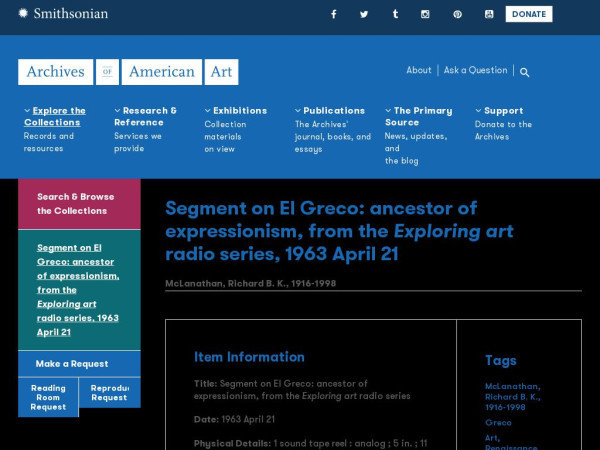The width and height of the screenshot is (600, 450).
Task: Open the Twitter icon in header
Action: click(364, 14)
